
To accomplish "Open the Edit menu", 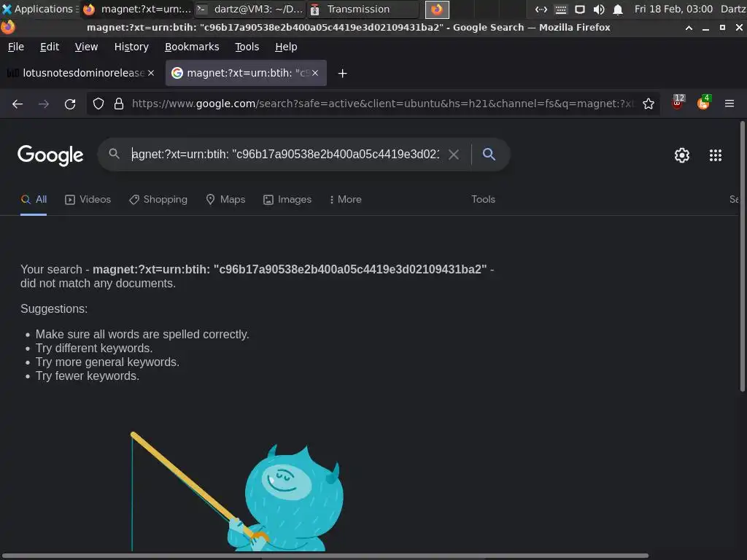I will [50, 47].
